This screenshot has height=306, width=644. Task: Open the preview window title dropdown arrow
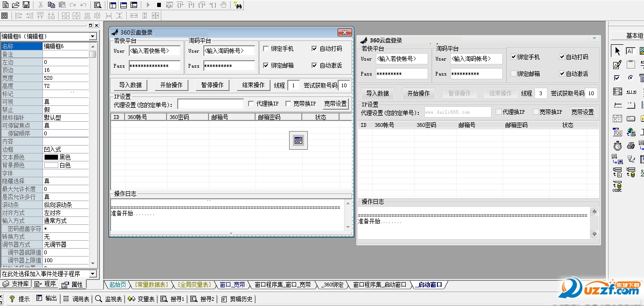tap(594, 38)
